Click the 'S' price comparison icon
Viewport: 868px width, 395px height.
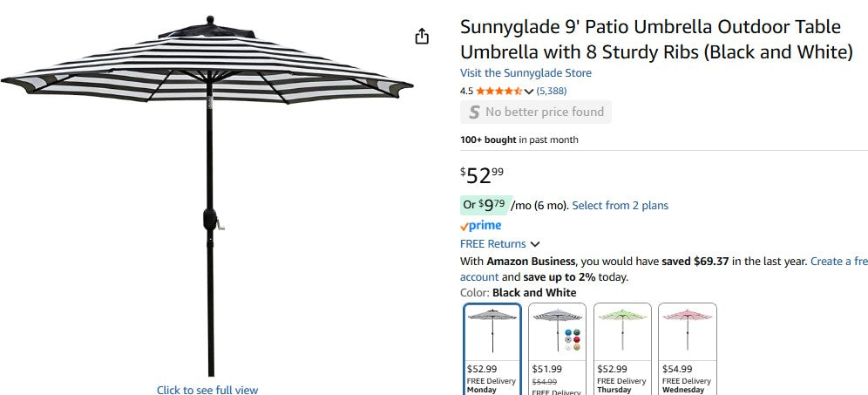[x=474, y=112]
